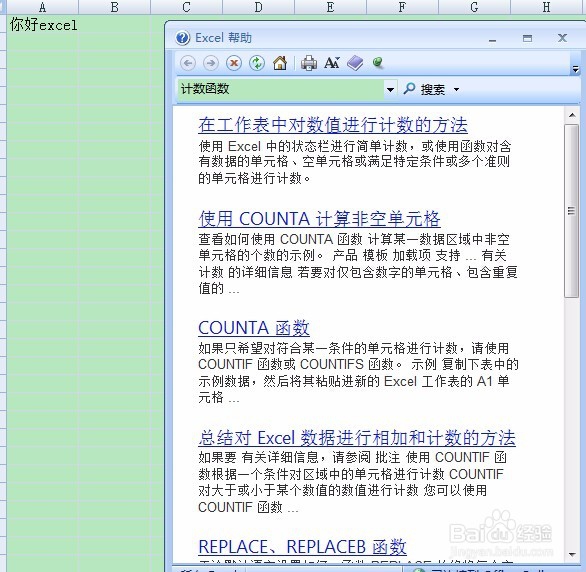Open toolbar options arrow at right edge
The image size is (586, 572).
coord(575,69)
